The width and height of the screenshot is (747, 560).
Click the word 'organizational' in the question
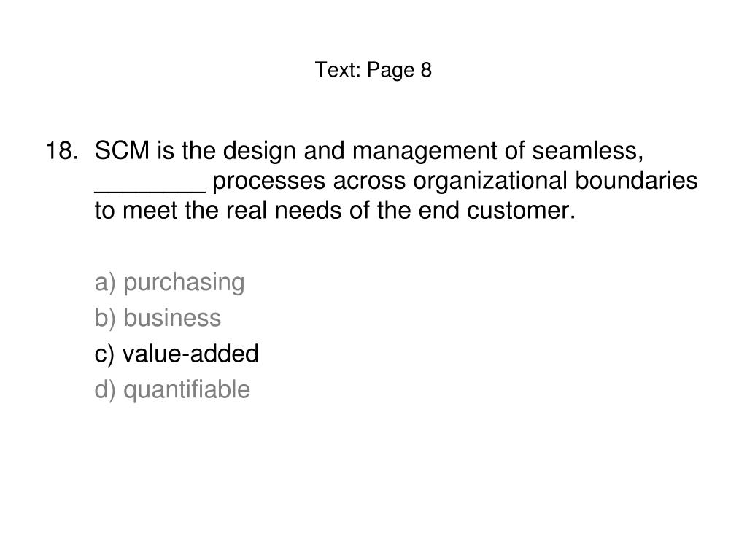click(x=490, y=182)
